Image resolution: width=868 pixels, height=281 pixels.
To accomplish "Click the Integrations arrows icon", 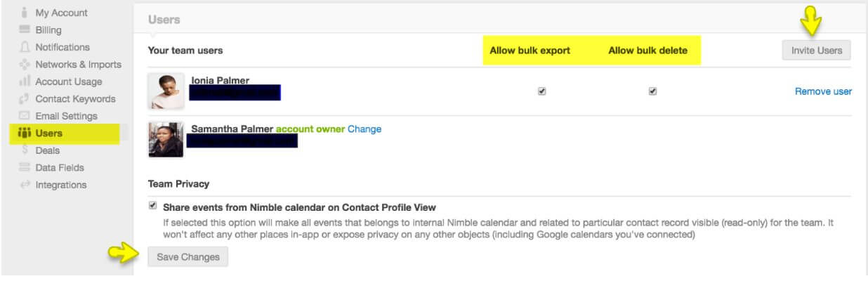I will click(x=25, y=185).
